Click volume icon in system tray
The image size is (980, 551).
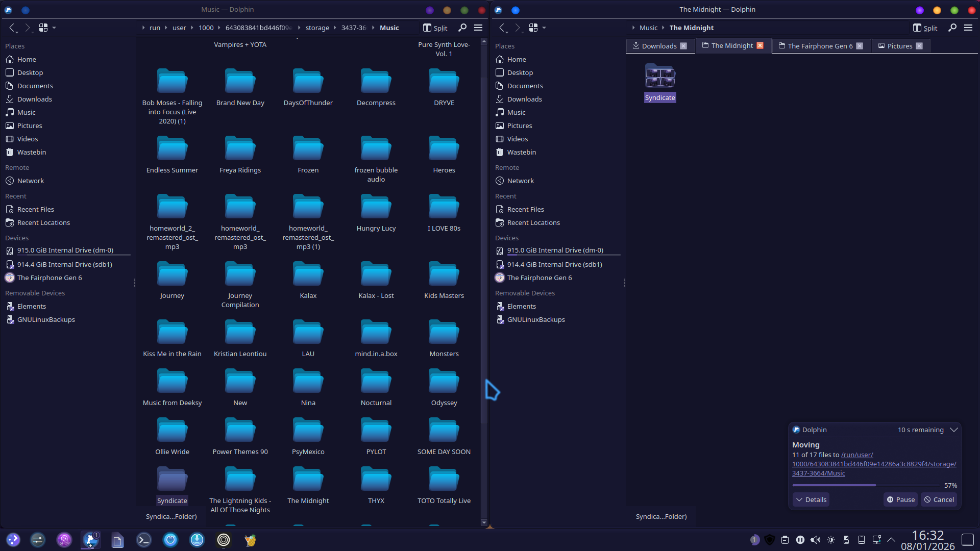coord(815,540)
